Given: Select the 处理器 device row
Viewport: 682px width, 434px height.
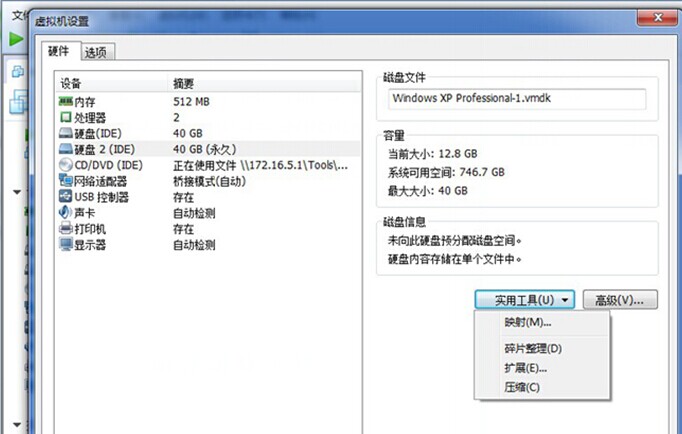Looking at the screenshot, I should [x=208, y=117].
